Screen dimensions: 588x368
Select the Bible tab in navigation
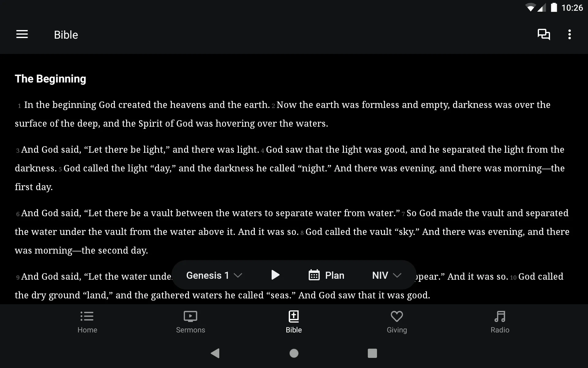pyautogui.click(x=293, y=321)
